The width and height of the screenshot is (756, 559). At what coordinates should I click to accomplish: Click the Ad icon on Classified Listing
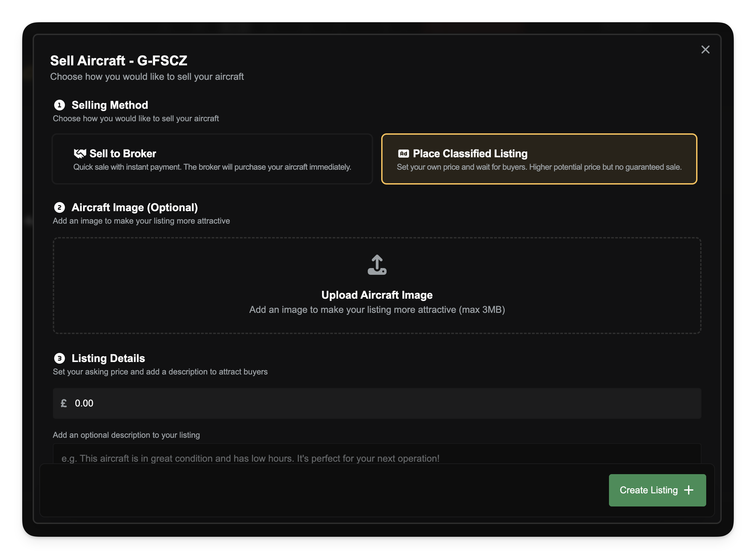pos(403,154)
